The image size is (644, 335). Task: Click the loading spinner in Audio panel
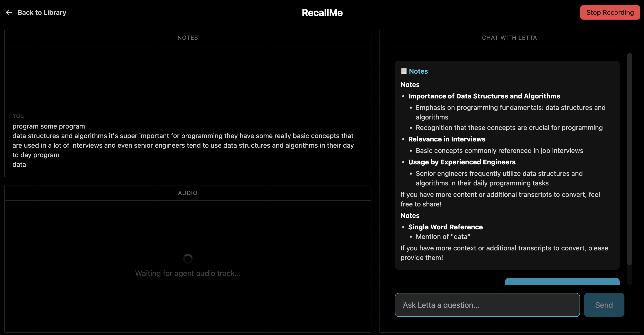click(x=188, y=259)
